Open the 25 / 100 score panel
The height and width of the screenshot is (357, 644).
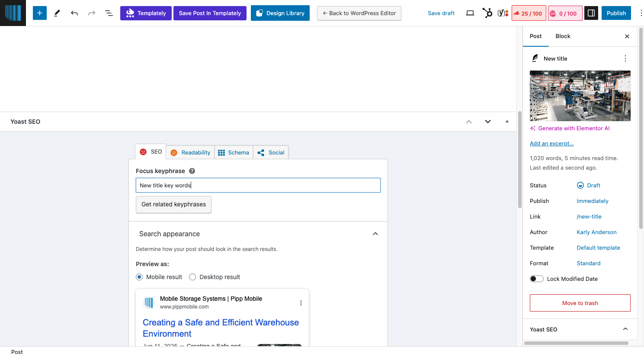click(x=529, y=13)
